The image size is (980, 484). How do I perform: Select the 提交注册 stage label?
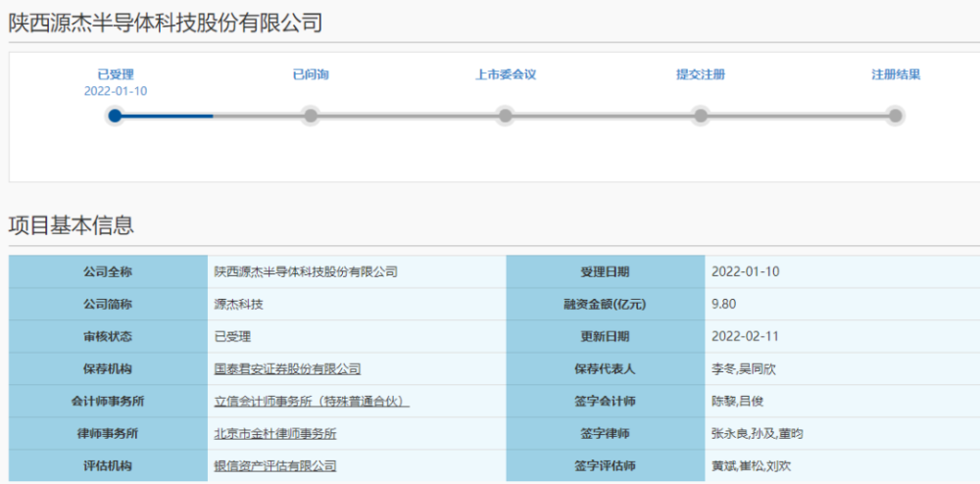(x=701, y=74)
